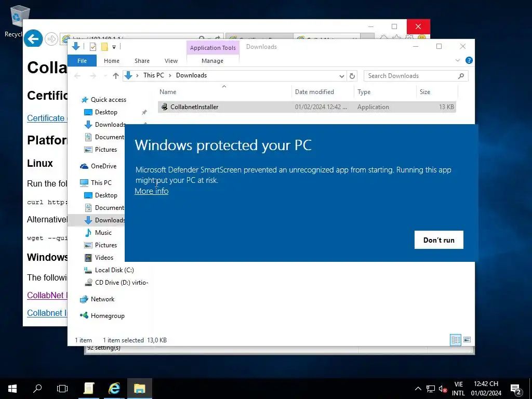
Task: Click the taskbar Search magnifier
Action: tap(37, 389)
